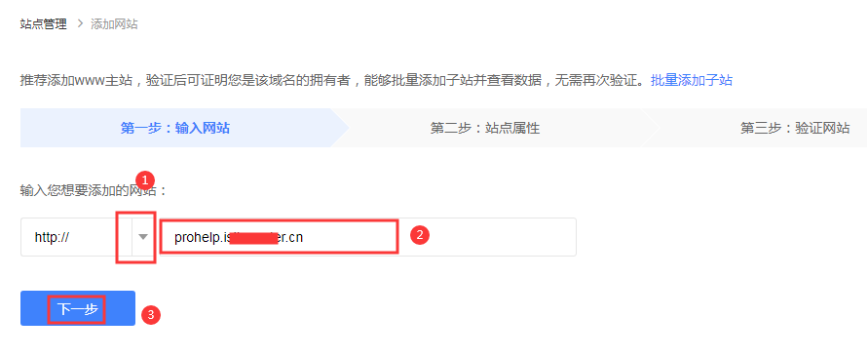This screenshot has height=357, width=868.
Task: Switch to step 第三步：验证网站
Action: [x=795, y=129]
